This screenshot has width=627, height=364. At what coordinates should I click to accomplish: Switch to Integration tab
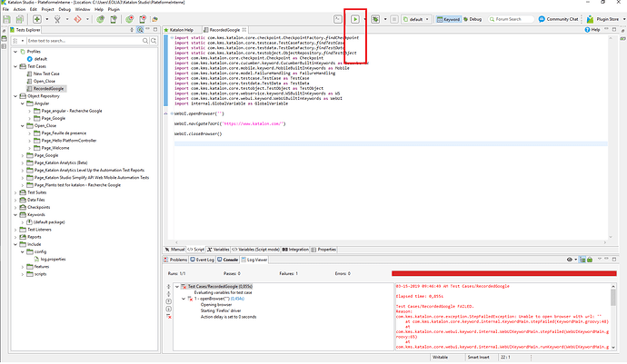(x=295, y=250)
